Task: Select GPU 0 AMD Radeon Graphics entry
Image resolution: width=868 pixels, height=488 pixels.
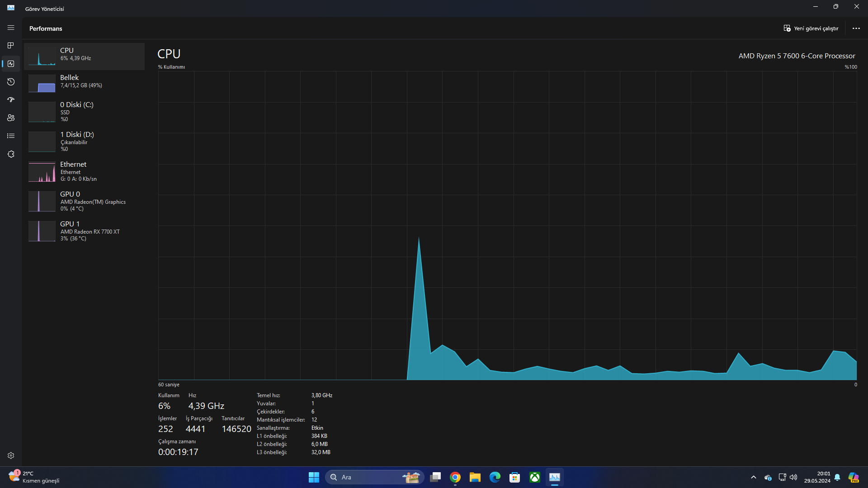Action: (x=84, y=201)
